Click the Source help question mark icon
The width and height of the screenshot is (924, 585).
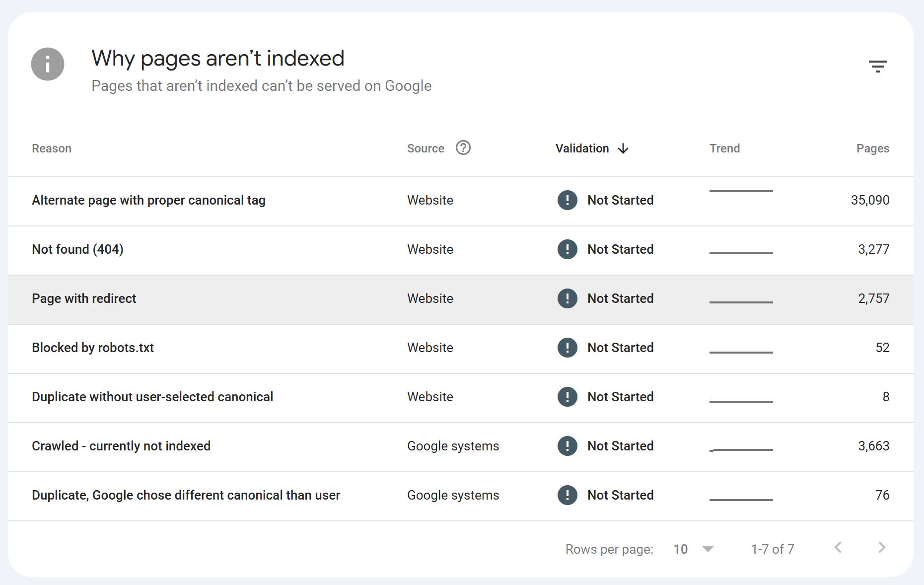[x=463, y=148]
